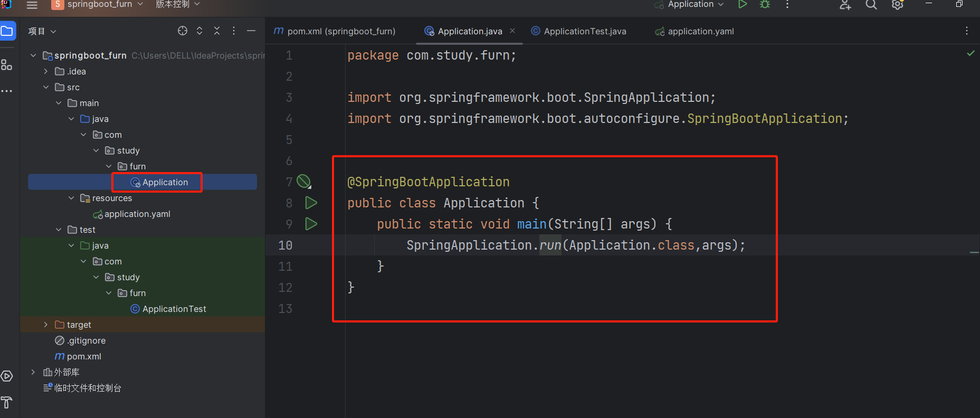Select the study package under main
980x418 pixels.
coord(122,150)
